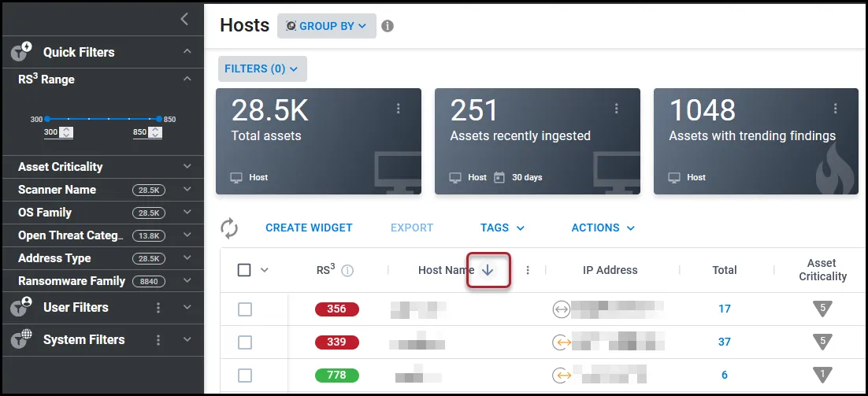This screenshot has height=396, width=868.
Task: Open the ACTIONS dropdown
Action: (x=603, y=228)
